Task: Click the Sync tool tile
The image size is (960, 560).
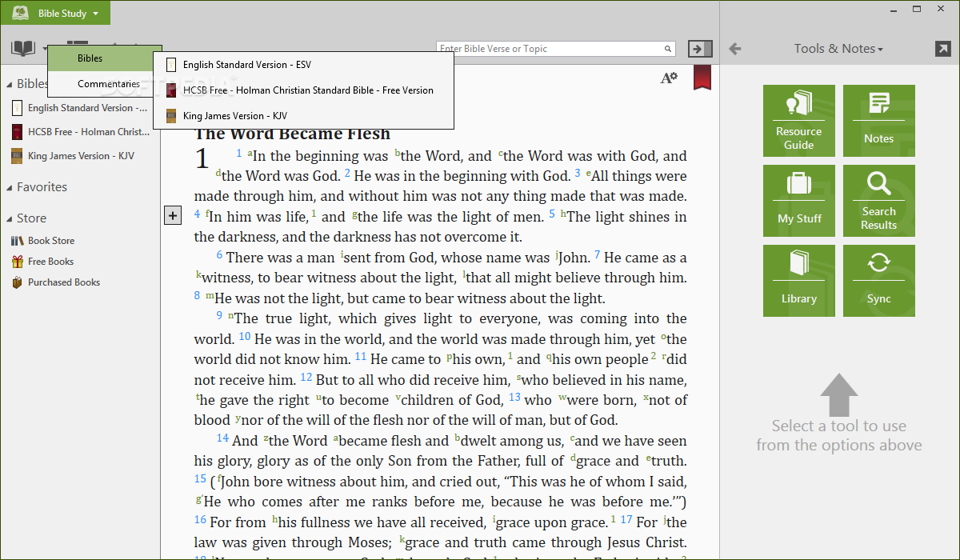Action: point(879,281)
